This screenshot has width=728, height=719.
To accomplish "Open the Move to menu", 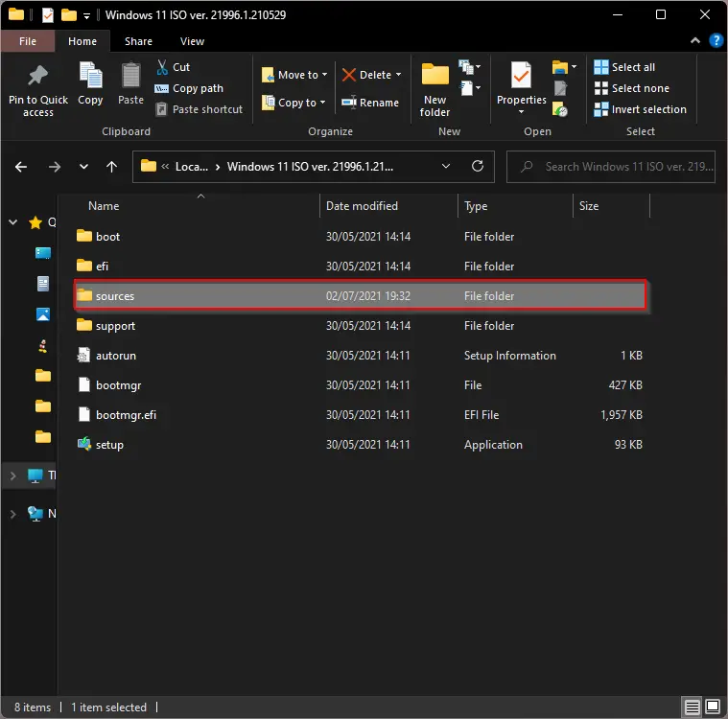I will point(294,75).
